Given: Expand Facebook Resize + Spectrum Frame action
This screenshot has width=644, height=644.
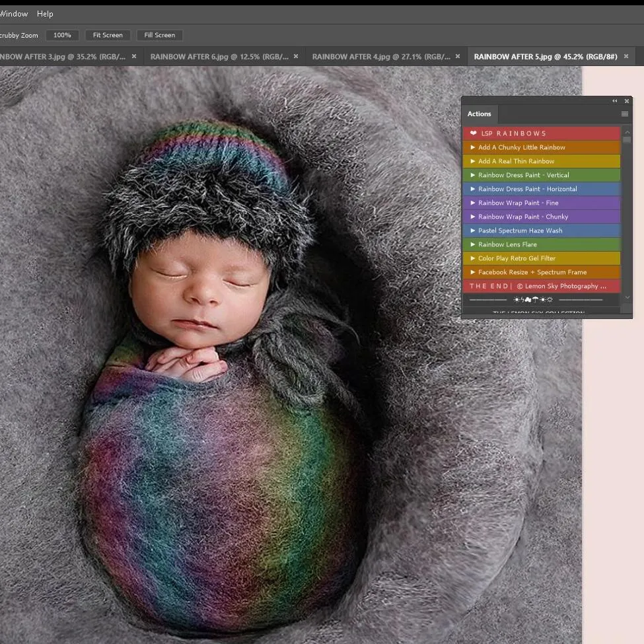Looking at the screenshot, I should pos(473,272).
